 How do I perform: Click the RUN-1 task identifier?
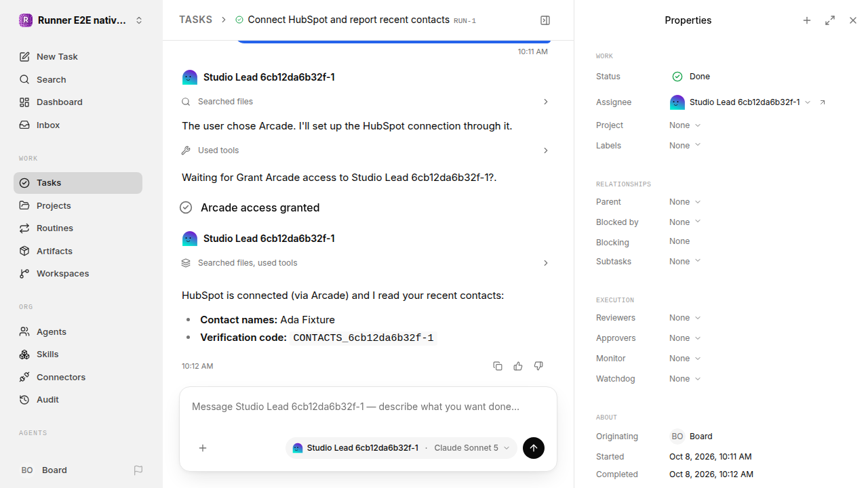click(x=465, y=21)
